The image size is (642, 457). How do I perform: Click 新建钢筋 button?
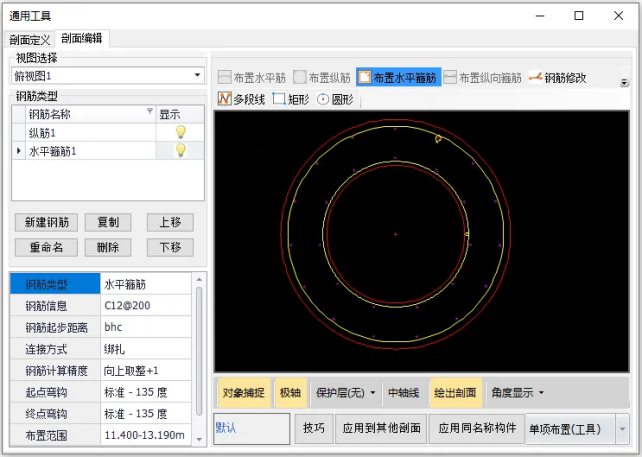pyautogui.click(x=47, y=222)
